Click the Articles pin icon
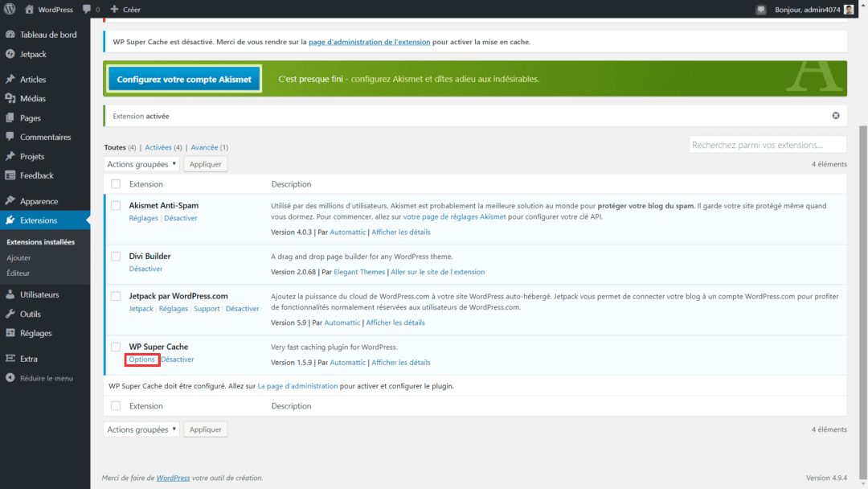The height and width of the screenshot is (489, 868). [x=10, y=79]
